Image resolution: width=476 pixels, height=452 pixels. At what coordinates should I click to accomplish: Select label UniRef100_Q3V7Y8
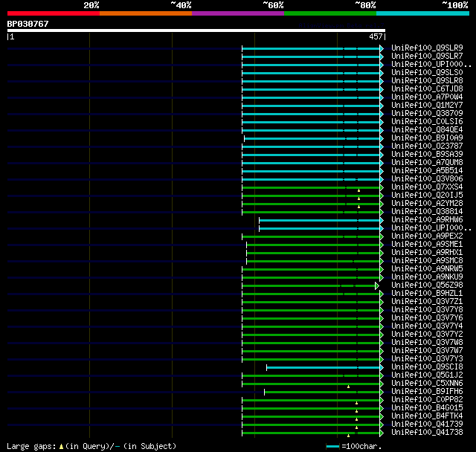[427, 310]
